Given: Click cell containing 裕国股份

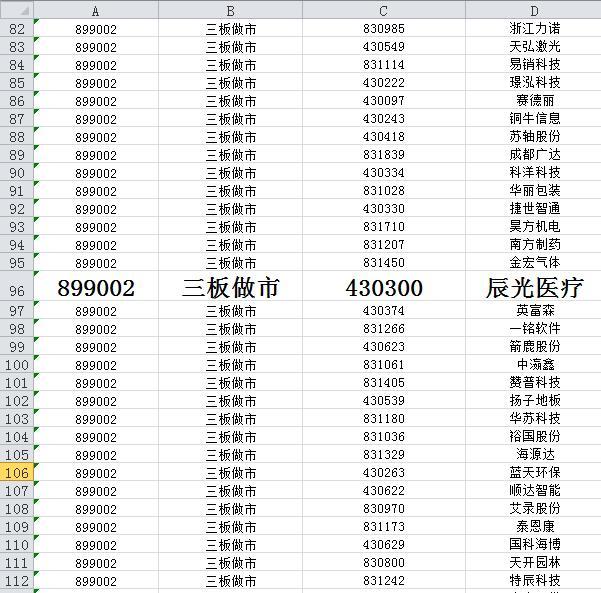Looking at the screenshot, I should point(534,436).
